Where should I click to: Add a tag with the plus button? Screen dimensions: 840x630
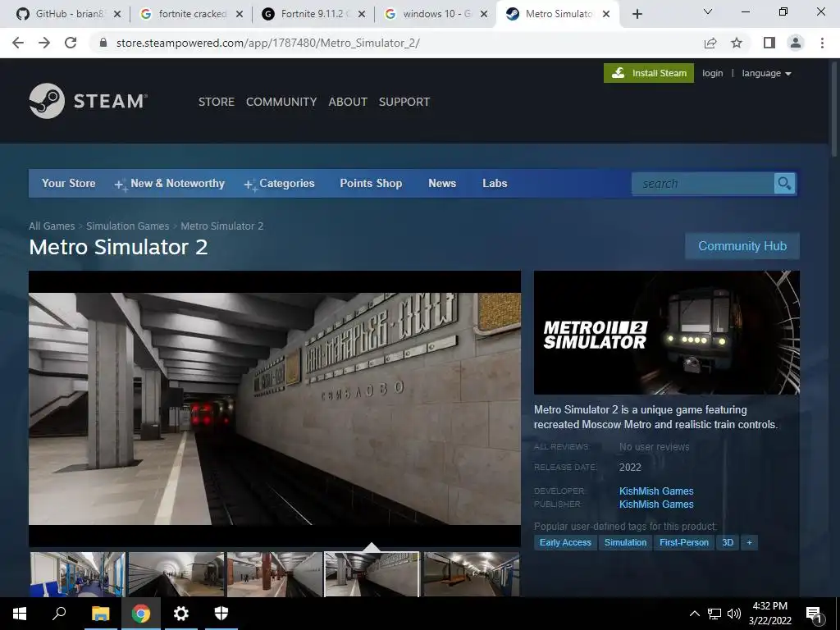[x=749, y=543]
